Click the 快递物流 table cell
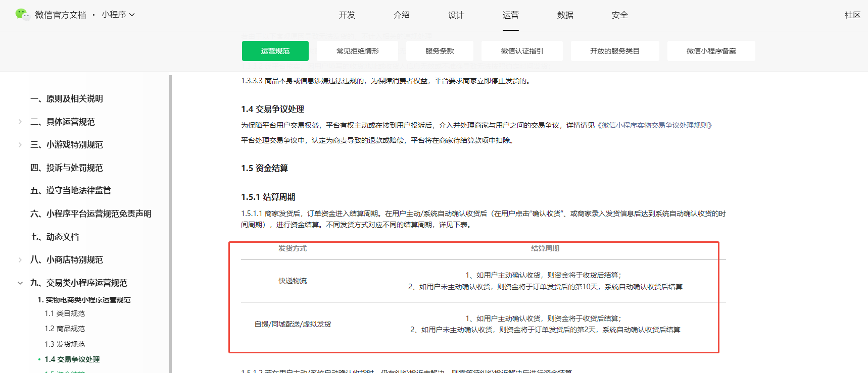Viewport: 868px width, 373px height. (x=293, y=281)
